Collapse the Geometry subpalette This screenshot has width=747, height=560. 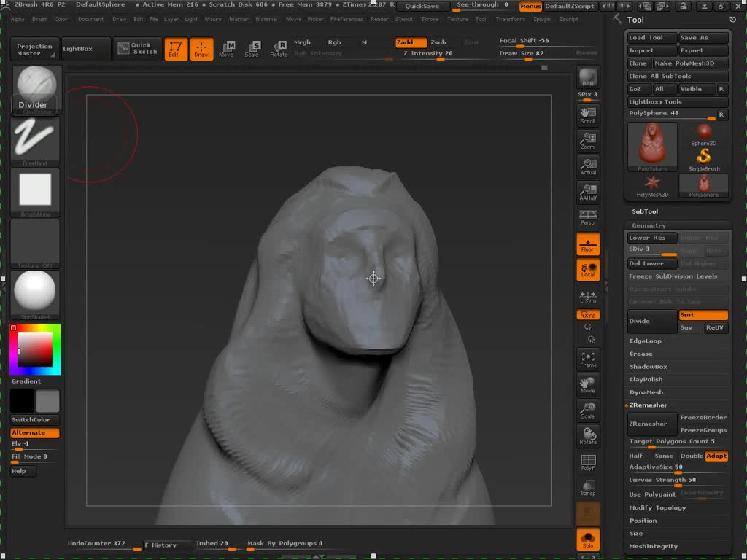649,225
